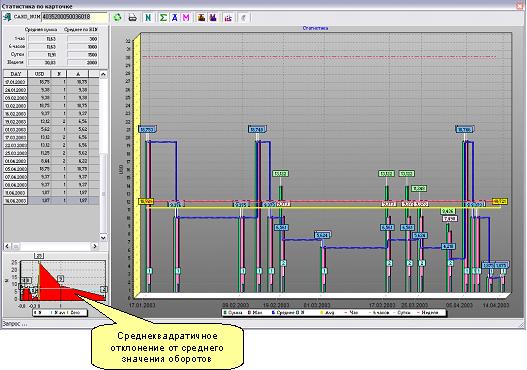Image resolution: width=527 pixels, height=370 pixels.
Task: Click the magenta M toolbar icon
Action: pos(186,17)
